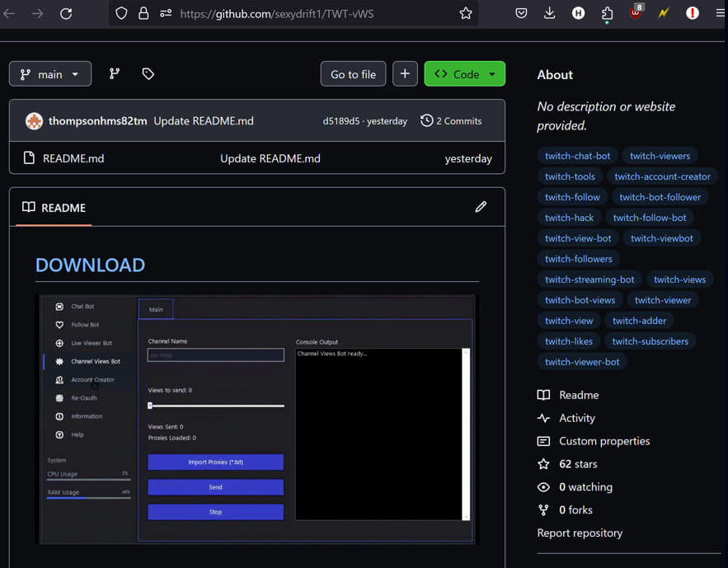Image resolution: width=728 pixels, height=568 pixels.
Task: Select the README tab
Action: coord(54,208)
